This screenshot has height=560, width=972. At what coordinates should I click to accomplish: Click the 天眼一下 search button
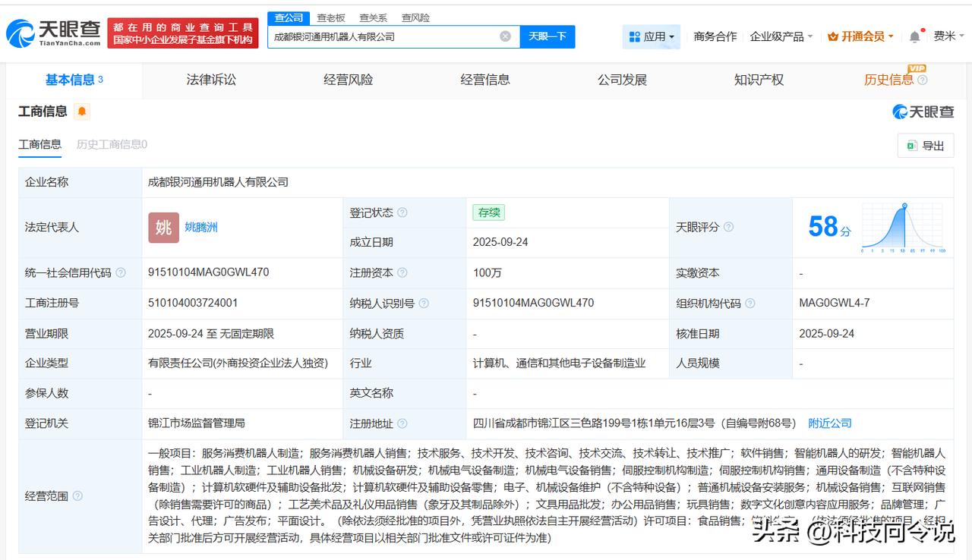(x=548, y=36)
